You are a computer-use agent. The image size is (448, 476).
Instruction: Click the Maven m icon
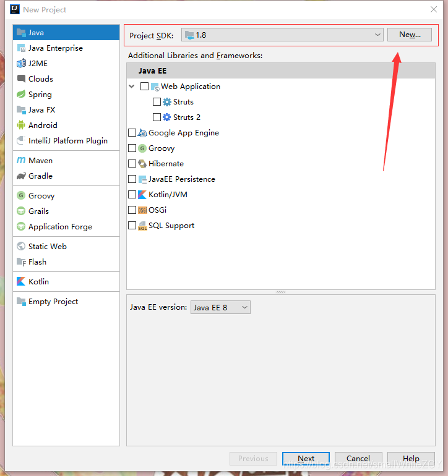coord(21,160)
